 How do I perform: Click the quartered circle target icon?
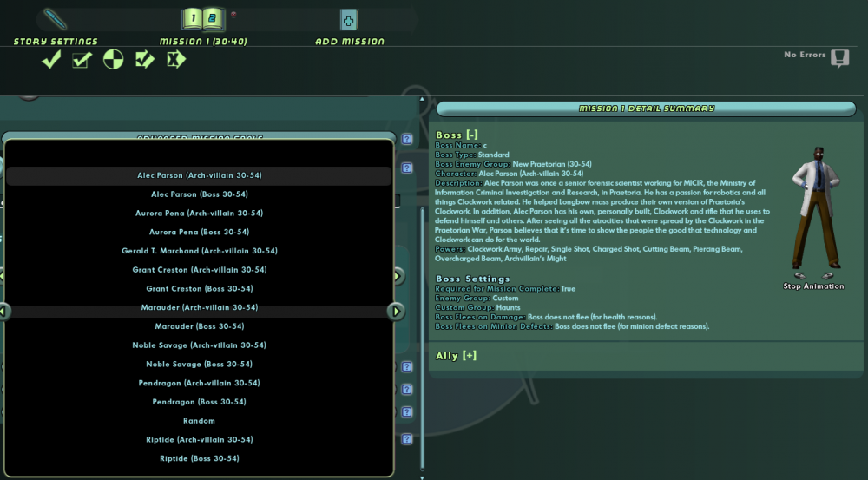point(114,60)
